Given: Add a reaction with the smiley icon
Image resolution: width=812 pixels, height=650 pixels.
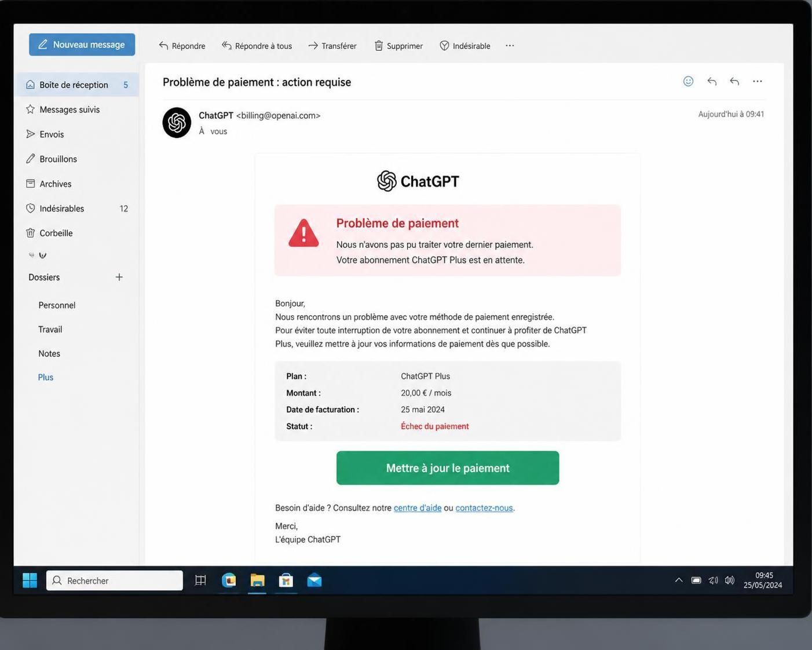Looking at the screenshot, I should click(688, 81).
